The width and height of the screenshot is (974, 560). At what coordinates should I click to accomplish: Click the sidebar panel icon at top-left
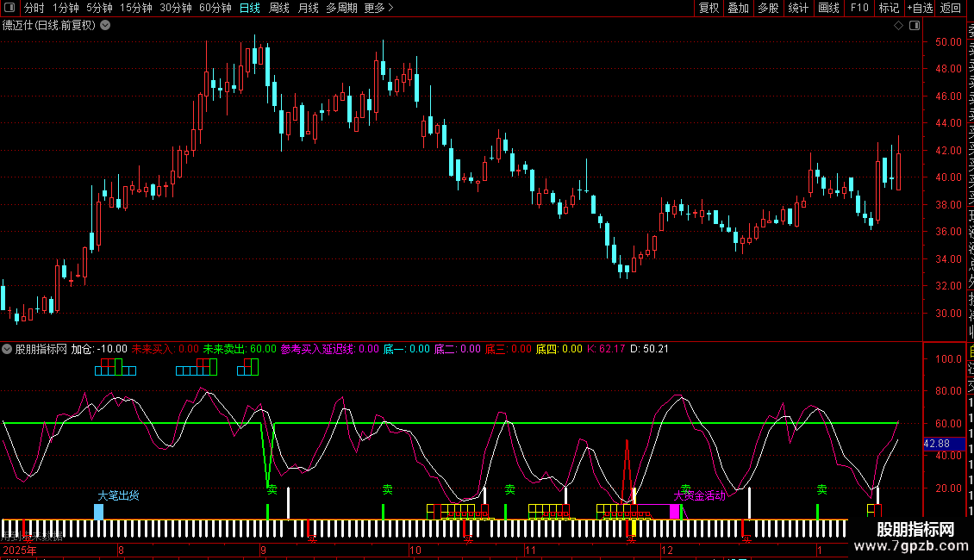tap(10, 8)
